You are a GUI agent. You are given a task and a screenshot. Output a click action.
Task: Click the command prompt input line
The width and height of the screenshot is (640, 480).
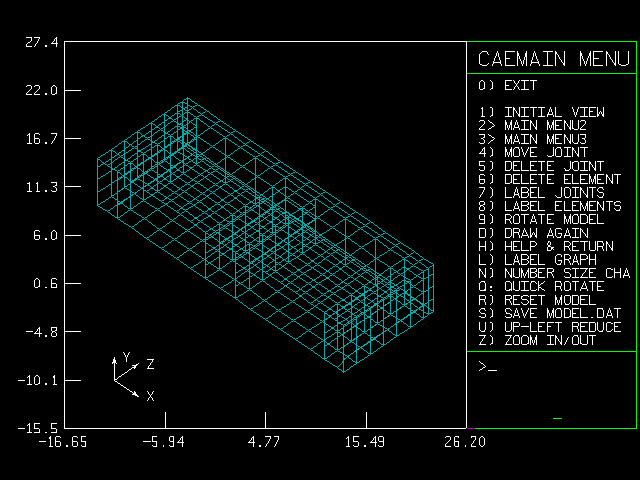pyautogui.click(x=550, y=368)
